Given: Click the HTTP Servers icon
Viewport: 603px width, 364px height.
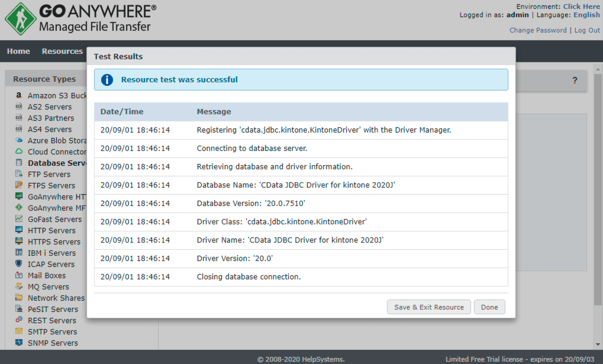Looking at the screenshot, I should click(x=19, y=230).
